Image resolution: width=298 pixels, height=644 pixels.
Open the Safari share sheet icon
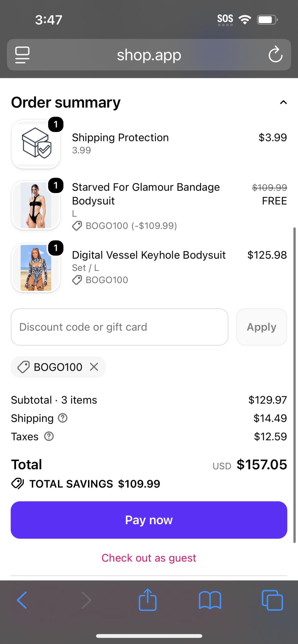coord(148,600)
